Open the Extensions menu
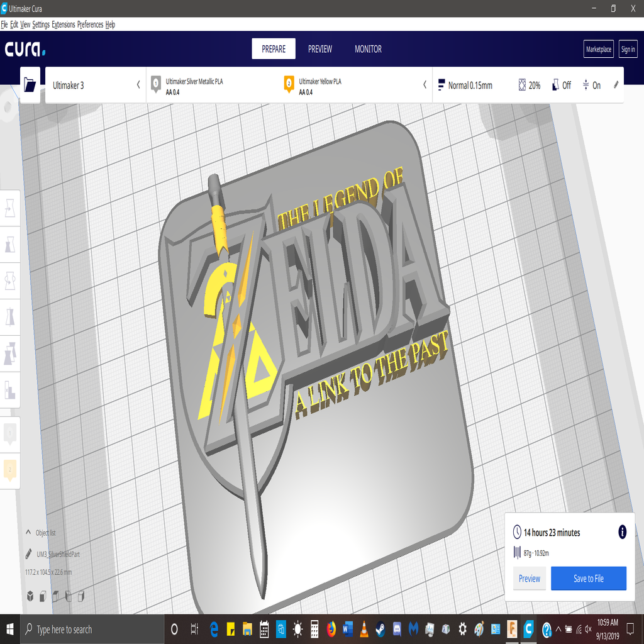 tap(63, 25)
